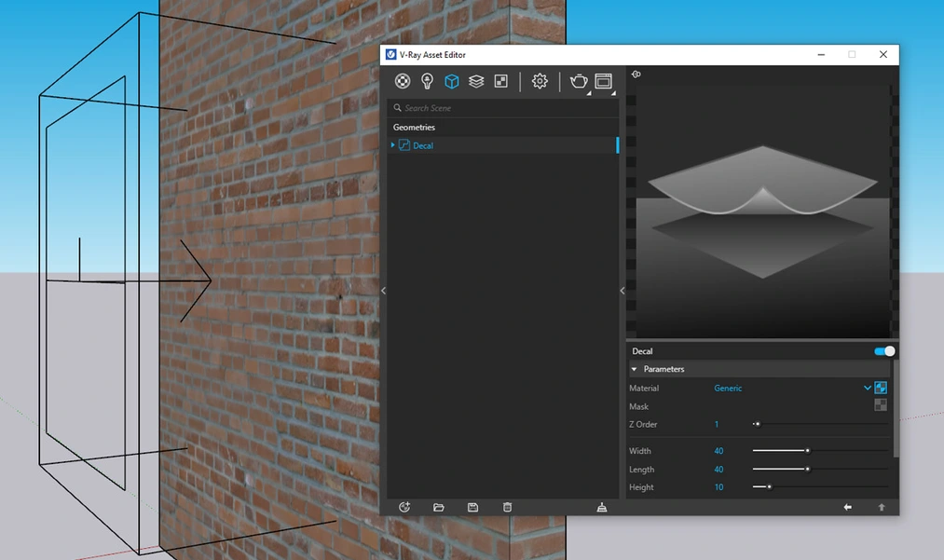Purge unused assets with the broom icon
Image resolution: width=944 pixels, height=560 pixels.
(x=602, y=507)
